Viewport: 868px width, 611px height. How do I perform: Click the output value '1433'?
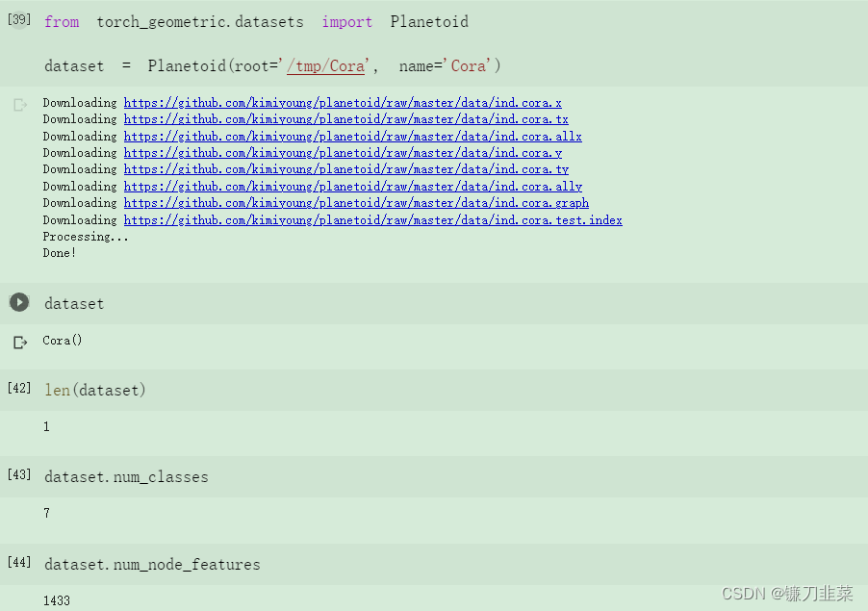(57, 601)
